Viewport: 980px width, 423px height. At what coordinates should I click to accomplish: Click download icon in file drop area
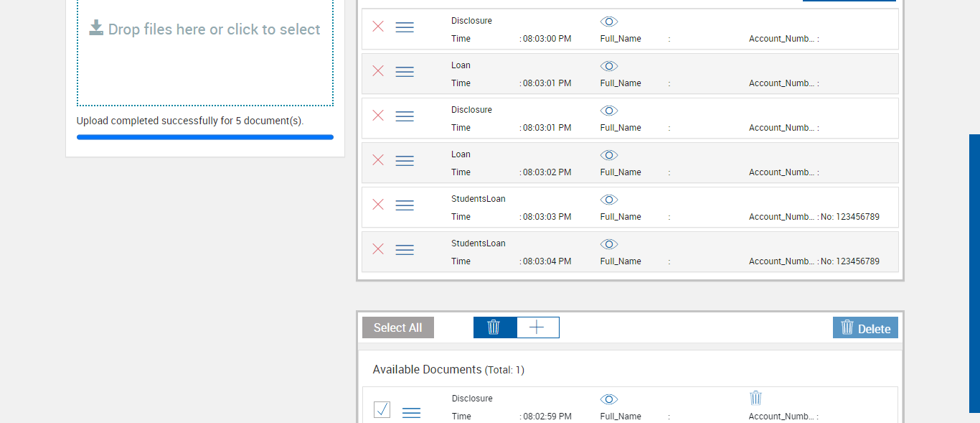[x=96, y=28]
